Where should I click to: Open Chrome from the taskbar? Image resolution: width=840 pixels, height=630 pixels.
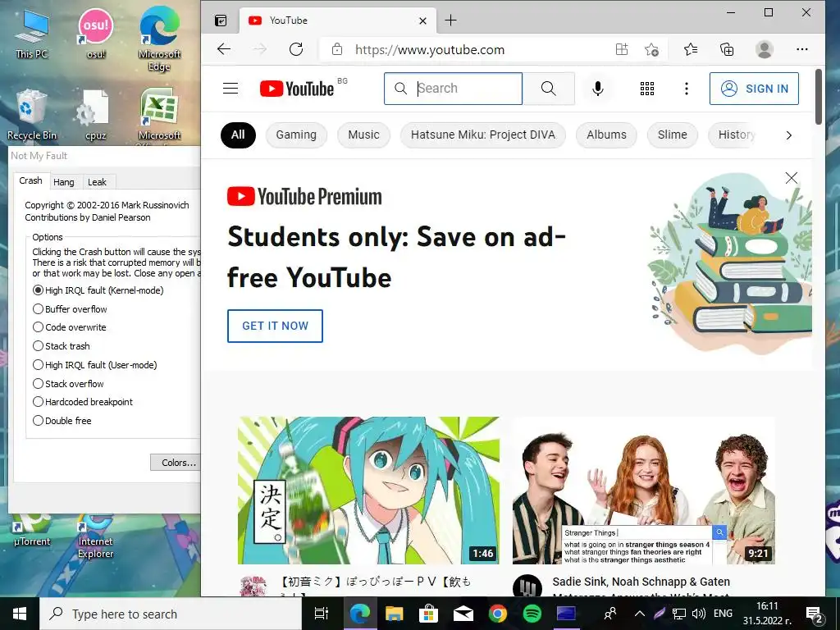498,614
